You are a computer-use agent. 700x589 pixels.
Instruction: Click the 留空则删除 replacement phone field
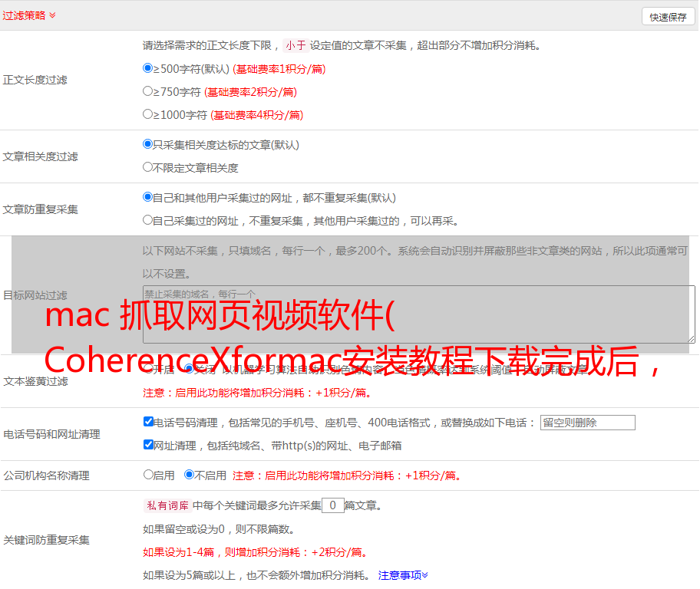coord(587,423)
